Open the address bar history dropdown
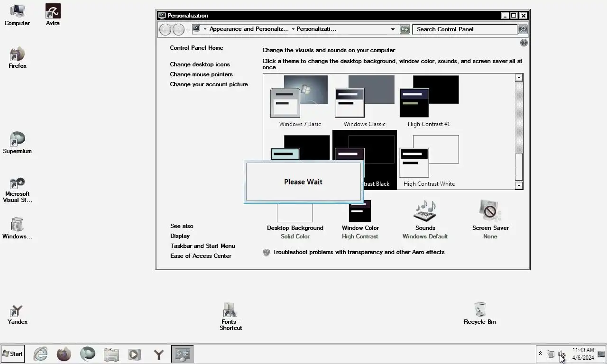This screenshot has height=364, width=607. pos(393,29)
